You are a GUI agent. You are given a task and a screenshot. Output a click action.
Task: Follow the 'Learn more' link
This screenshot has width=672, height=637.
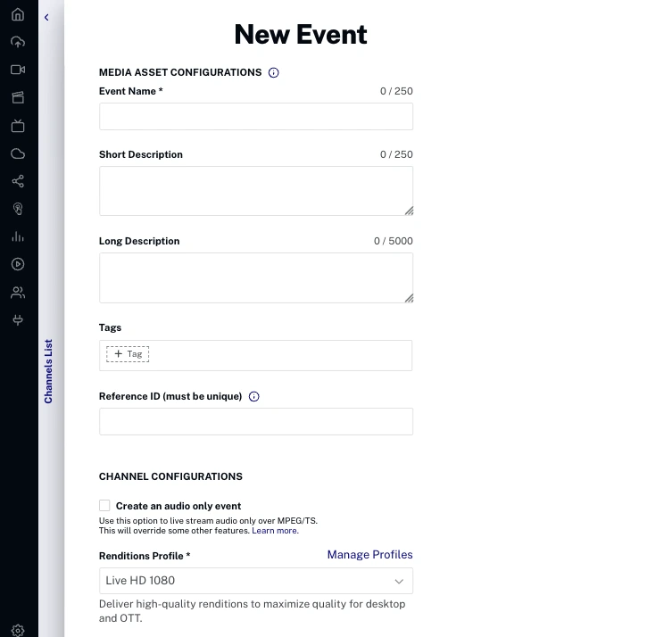pos(274,531)
